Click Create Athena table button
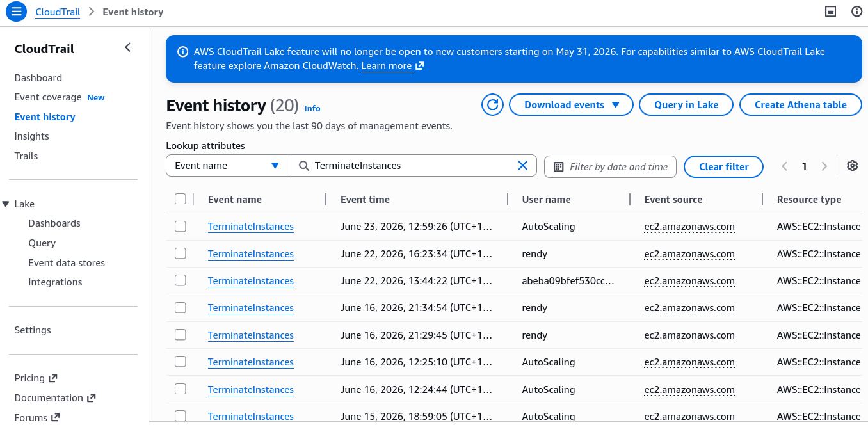The image size is (868, 425). (801, 105)
